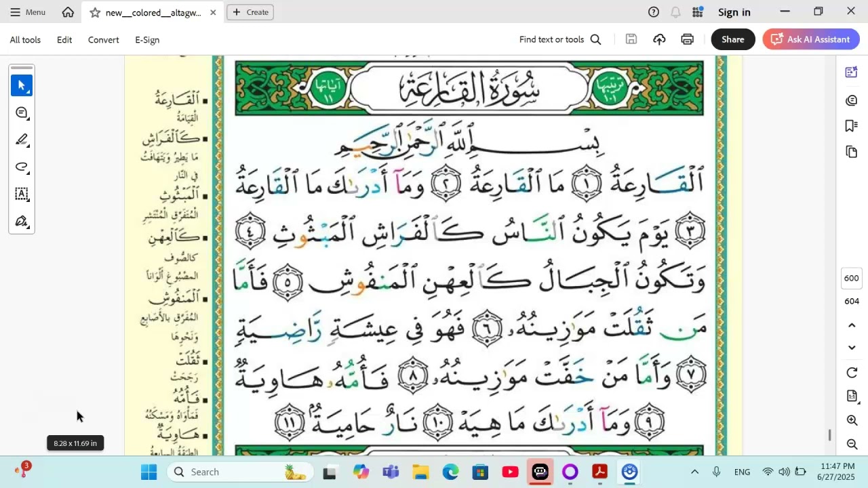Open the bookmarks panel
This screenshot has width=868, height=488.
(852, 126)
